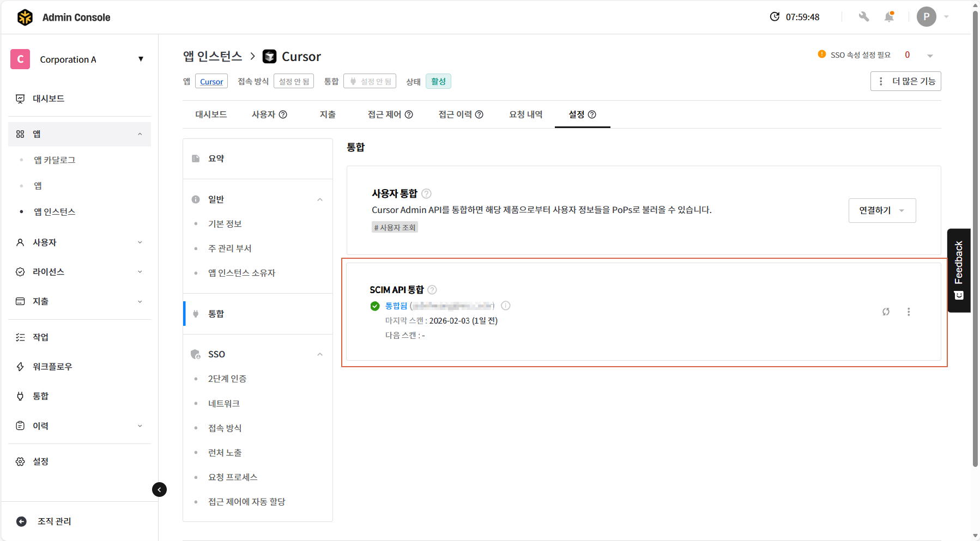Image resolution: width=980 pixels, height=541 pixels.
Task: Click the session timer refresh icon
Action: [x=775, y=17]
